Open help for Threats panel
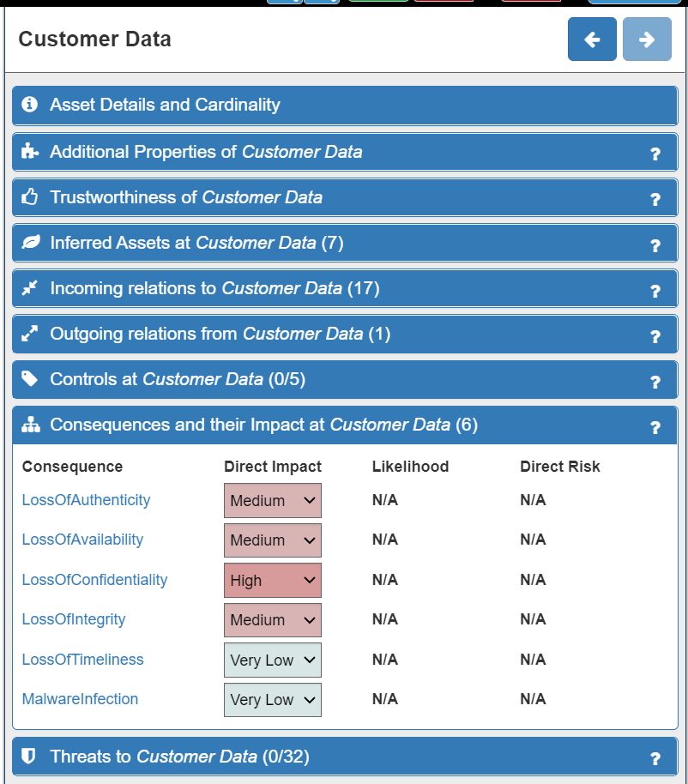The image size is (688, 784). pyautogui.click(x=655, y=759)
